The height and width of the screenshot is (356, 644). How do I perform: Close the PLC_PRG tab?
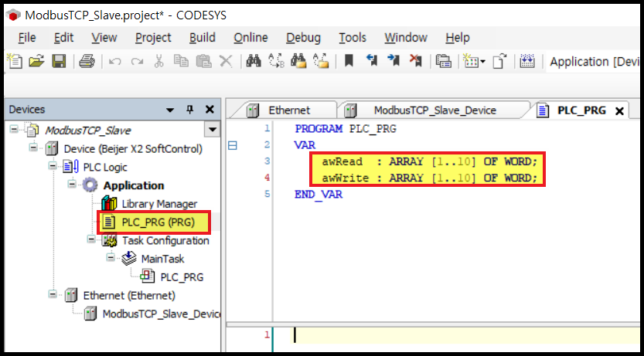click(x=619, y=110)
